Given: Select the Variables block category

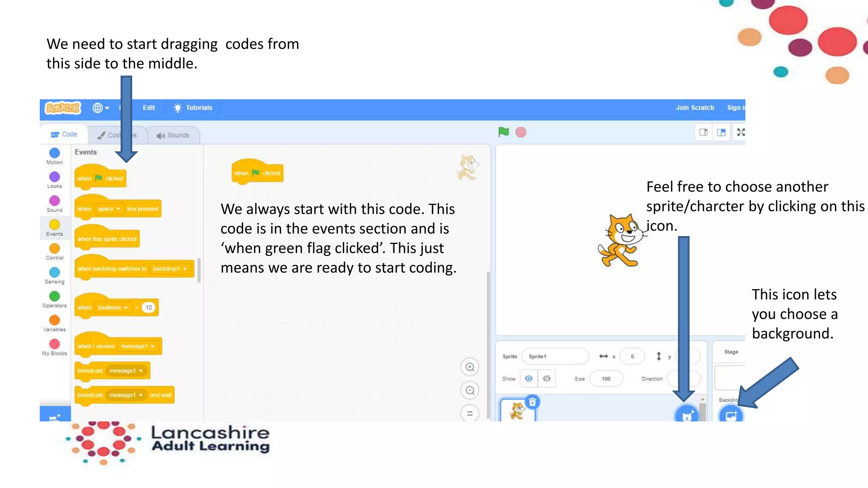Looking at the screenshot, I should (55, 323).
